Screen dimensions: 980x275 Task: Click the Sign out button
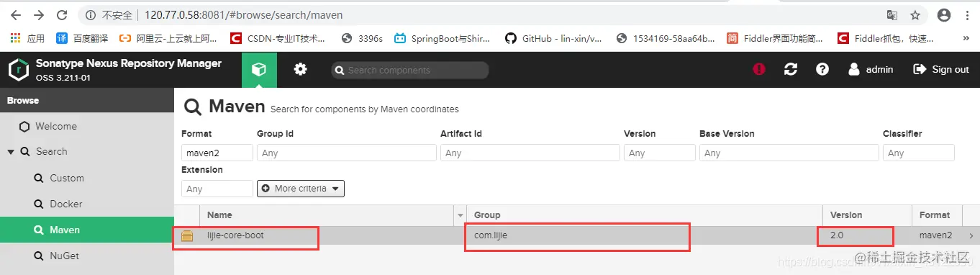click(x=941, y=70)
